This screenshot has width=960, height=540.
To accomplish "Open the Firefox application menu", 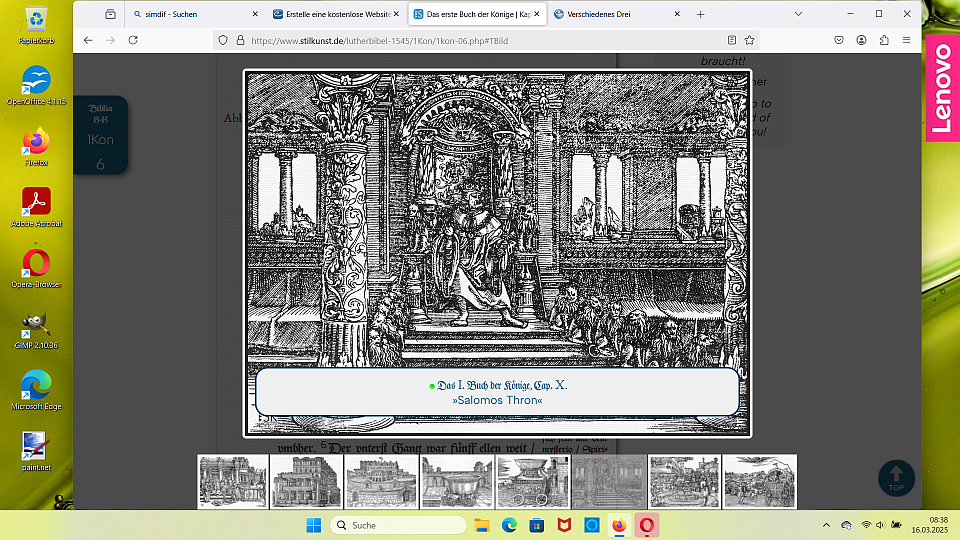I will click(907, 40).
